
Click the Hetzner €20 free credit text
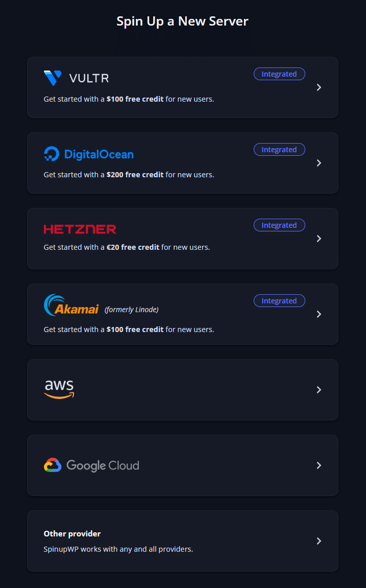[x=133, y=247]
